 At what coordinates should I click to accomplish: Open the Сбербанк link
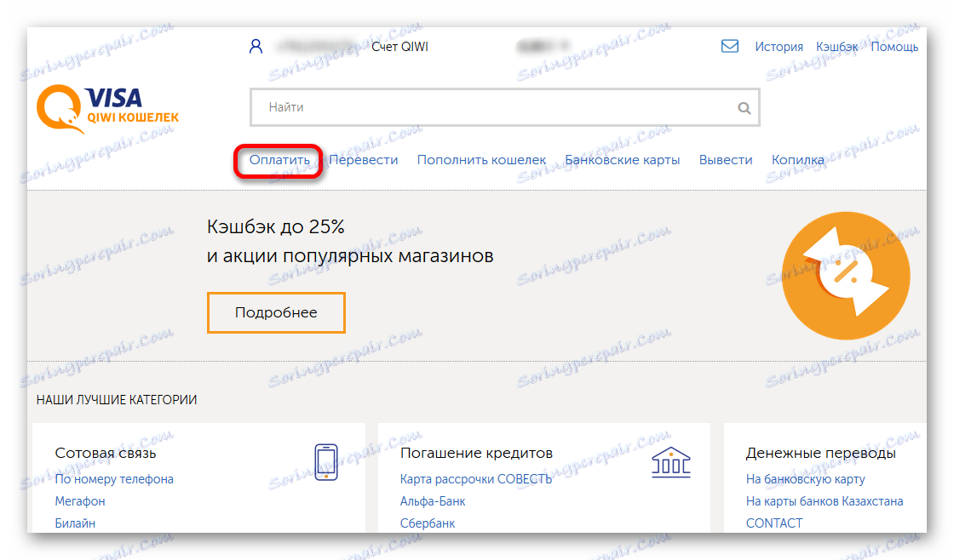point(427,523)
